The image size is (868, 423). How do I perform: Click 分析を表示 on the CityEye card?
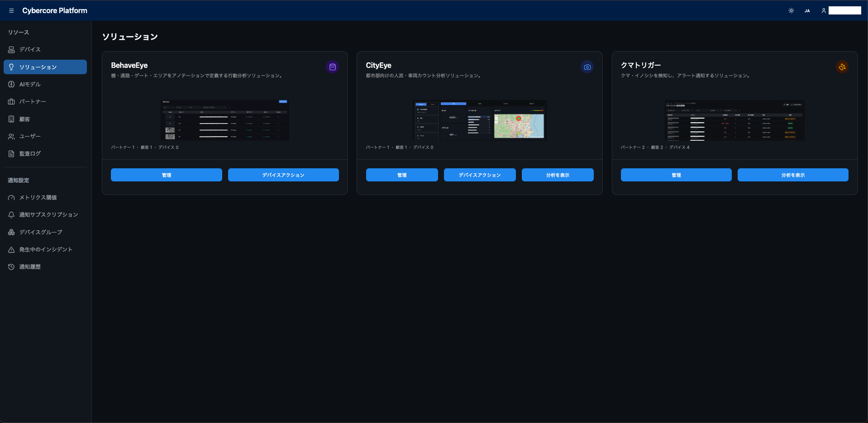pos(558,175)
